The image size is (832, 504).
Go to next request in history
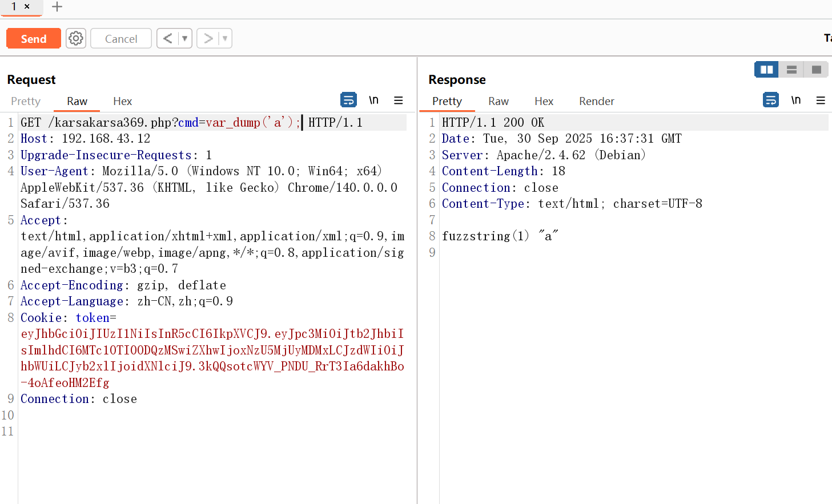point(208,38)
